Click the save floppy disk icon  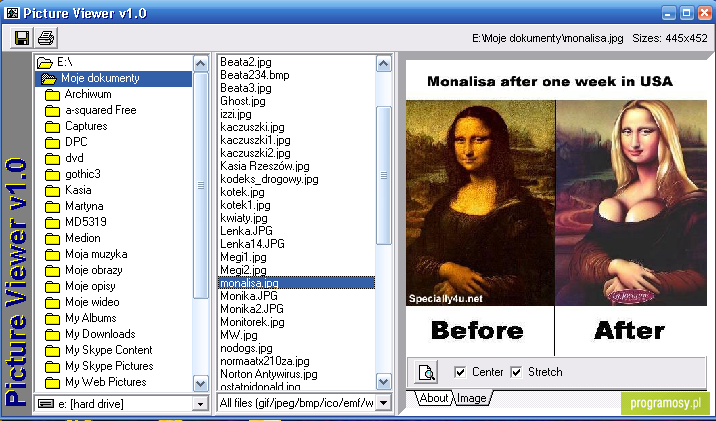[22, 37]
